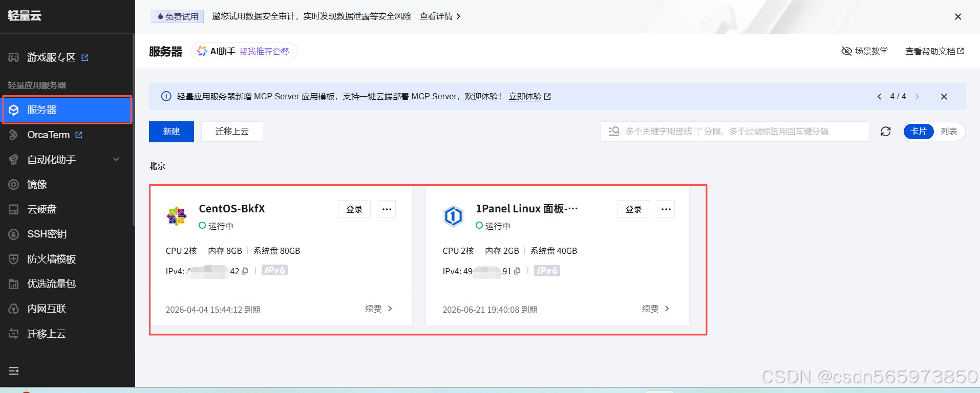Open the 1Panel Linux 面板 server name
This screenshot has height=393, width=980.
pos(527,209)
